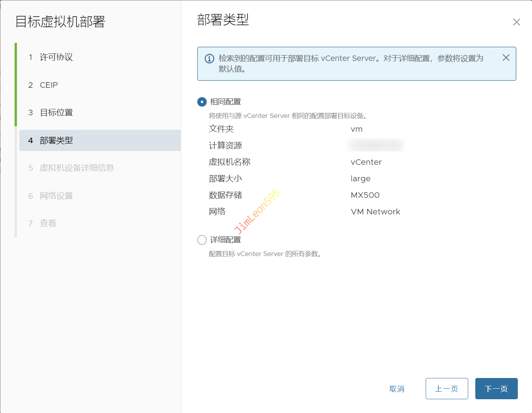Open step 2 CEIP in sidebar
This screenshot has height=413, width=532.
(x=48, y=85)
